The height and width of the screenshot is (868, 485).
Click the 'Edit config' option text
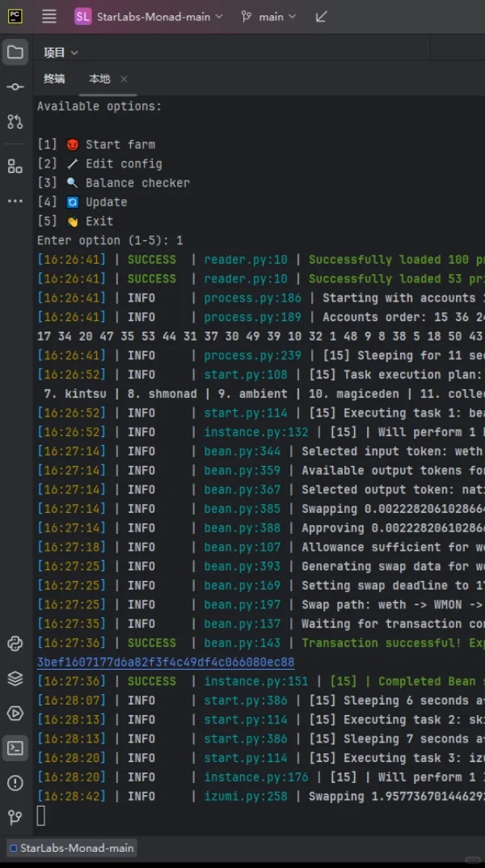[x=124, y=164]
